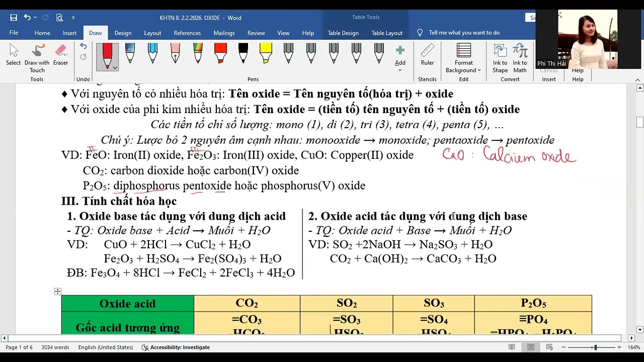Screen dimensions: 644x362
Task: Click the Undo button in the Undo group
Action: 83,46
